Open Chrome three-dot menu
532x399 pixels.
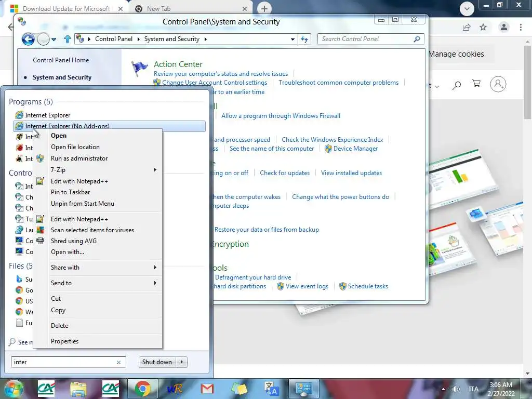(521, 27)
